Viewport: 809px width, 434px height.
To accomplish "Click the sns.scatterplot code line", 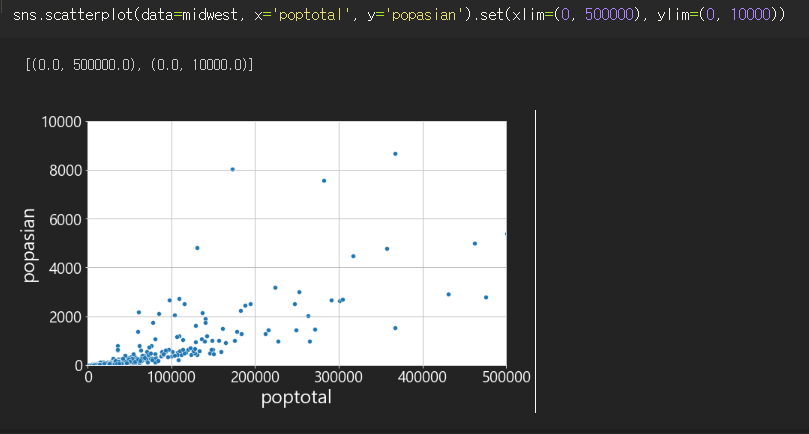I will (x=399, y=14).
